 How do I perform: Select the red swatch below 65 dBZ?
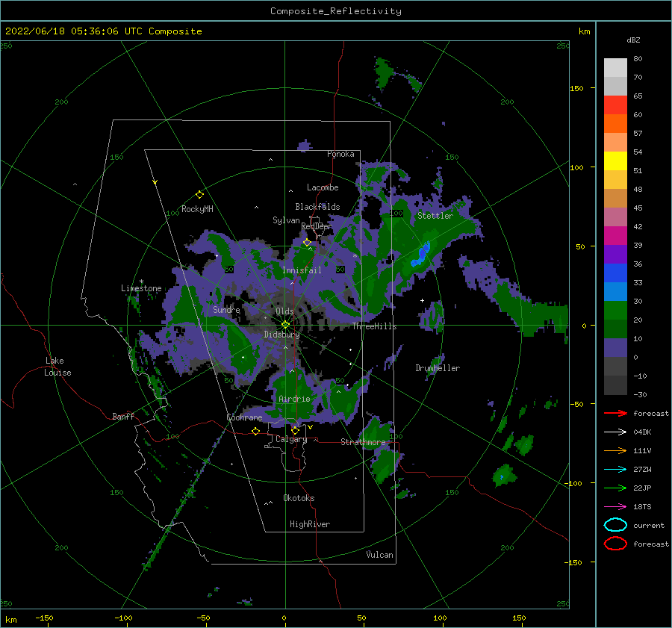point(615,105)
